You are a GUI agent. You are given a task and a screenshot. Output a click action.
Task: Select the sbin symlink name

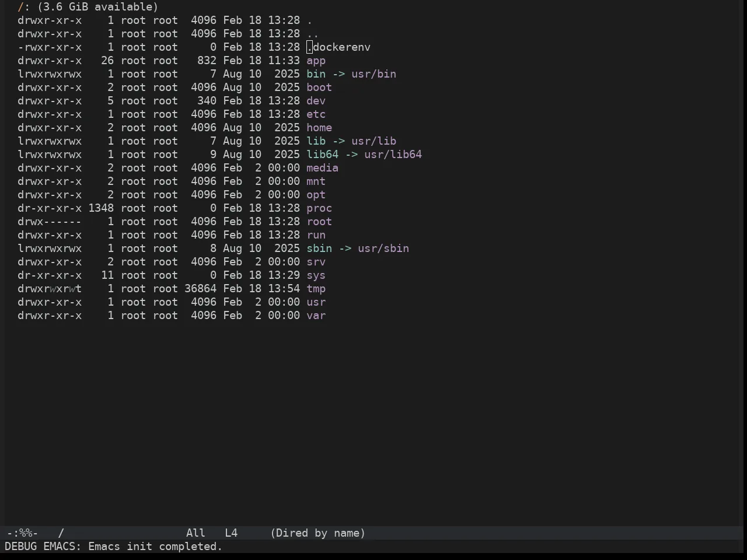(x=319, y=249)
